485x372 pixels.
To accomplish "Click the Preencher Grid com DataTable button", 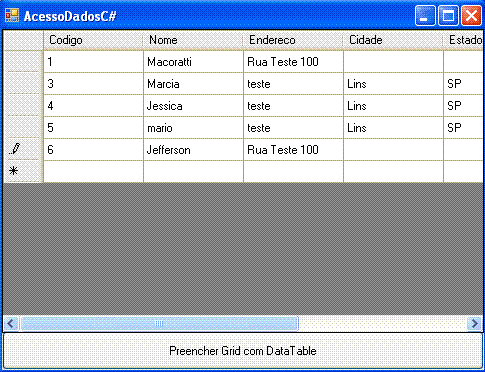I will point(243,351).
